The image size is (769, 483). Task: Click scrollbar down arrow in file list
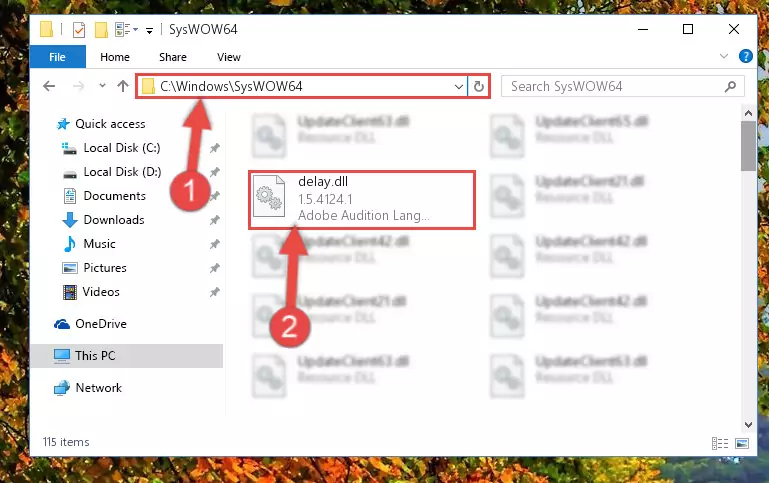[x=748, y=425]
